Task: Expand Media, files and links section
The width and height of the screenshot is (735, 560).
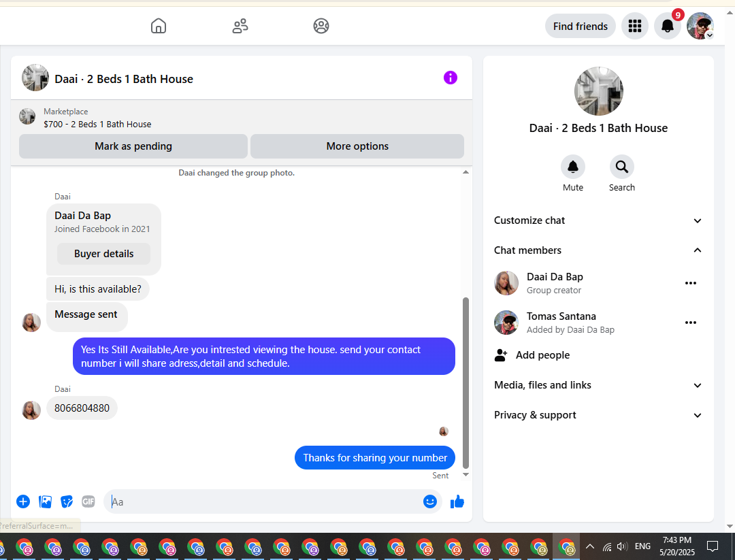Action: coord(598,385)
